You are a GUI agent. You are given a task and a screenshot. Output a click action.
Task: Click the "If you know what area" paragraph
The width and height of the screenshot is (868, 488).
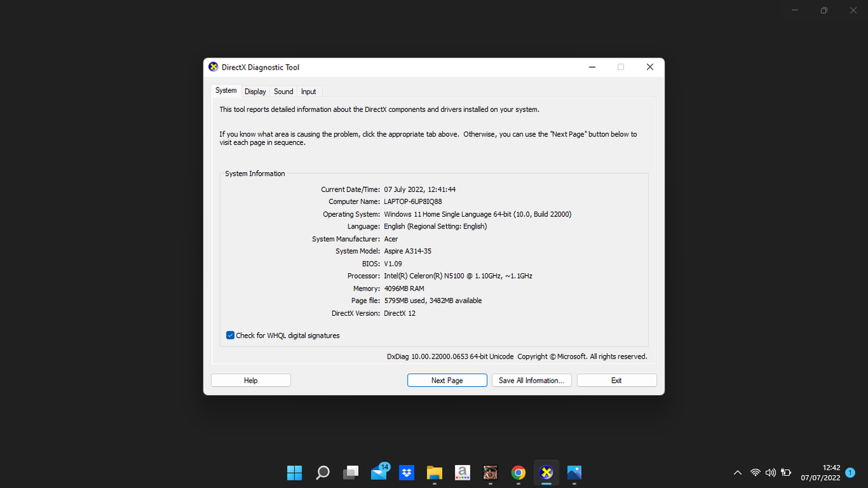pyautogui.click(x=428, y=138)
